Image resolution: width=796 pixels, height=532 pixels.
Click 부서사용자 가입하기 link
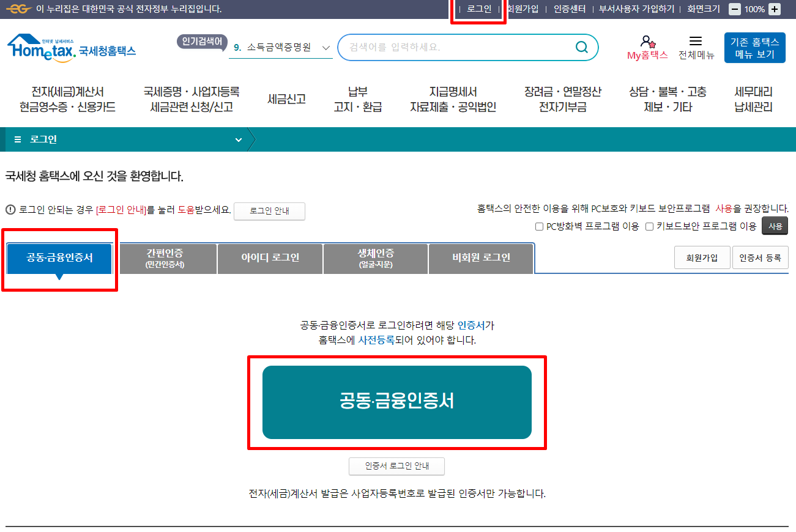point(636,9)
